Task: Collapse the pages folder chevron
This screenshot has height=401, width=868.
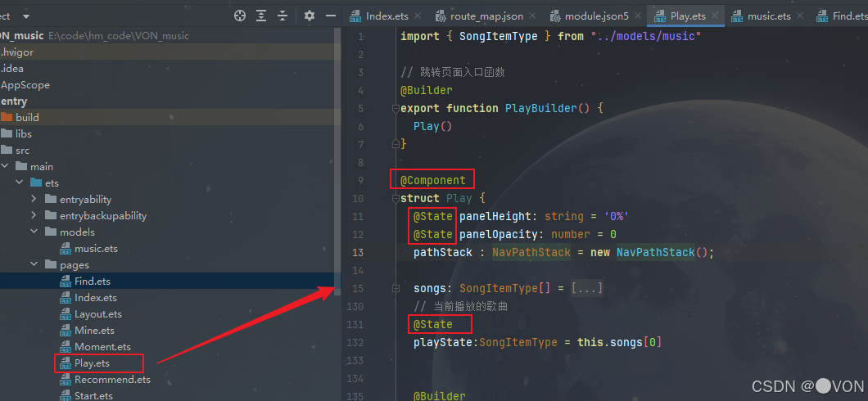Action: point(34,265)
